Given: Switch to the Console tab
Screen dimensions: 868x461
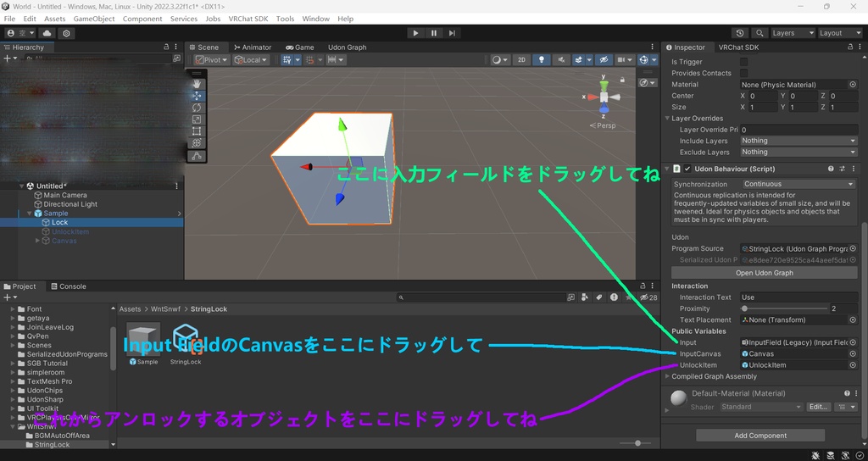Looking at the screenshot, I should 68,286.
